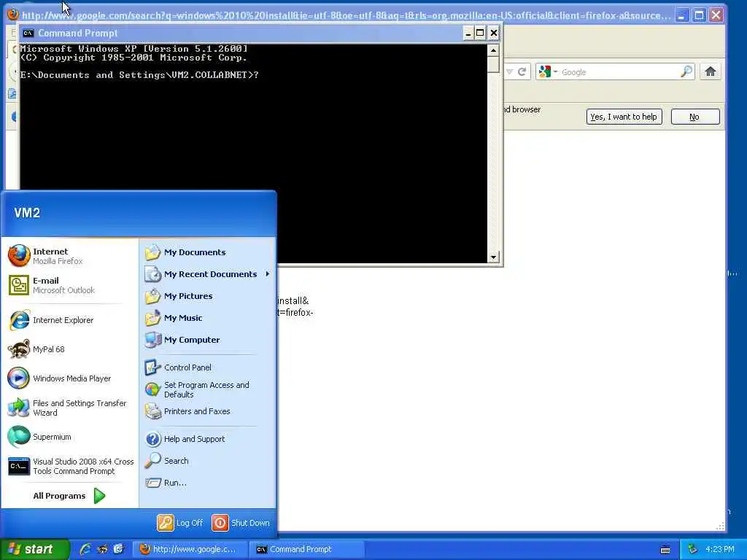The height and width of the screenshot is (560, 747).
Task: Expand All Programs list
Action: pos(69,496)
